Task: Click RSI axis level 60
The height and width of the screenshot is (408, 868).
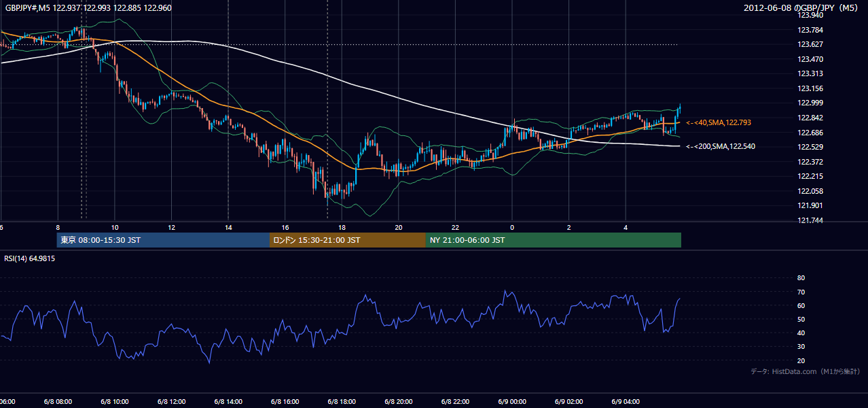Action: pos(801,305)
